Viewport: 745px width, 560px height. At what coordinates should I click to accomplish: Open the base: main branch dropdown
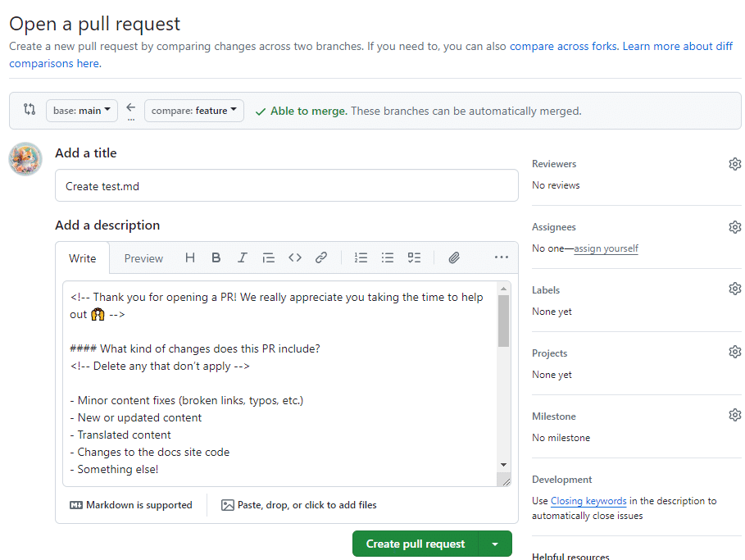pyautogui.click(x=82, y=111)
